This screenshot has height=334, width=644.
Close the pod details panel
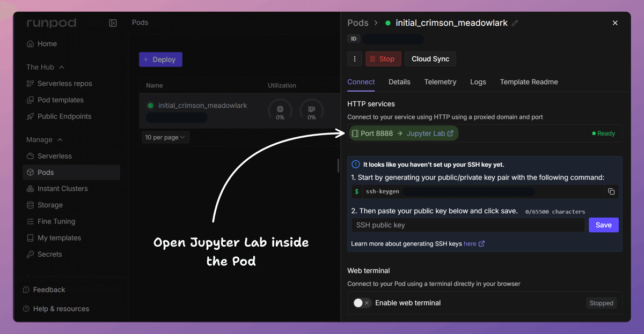click(615, 23)
